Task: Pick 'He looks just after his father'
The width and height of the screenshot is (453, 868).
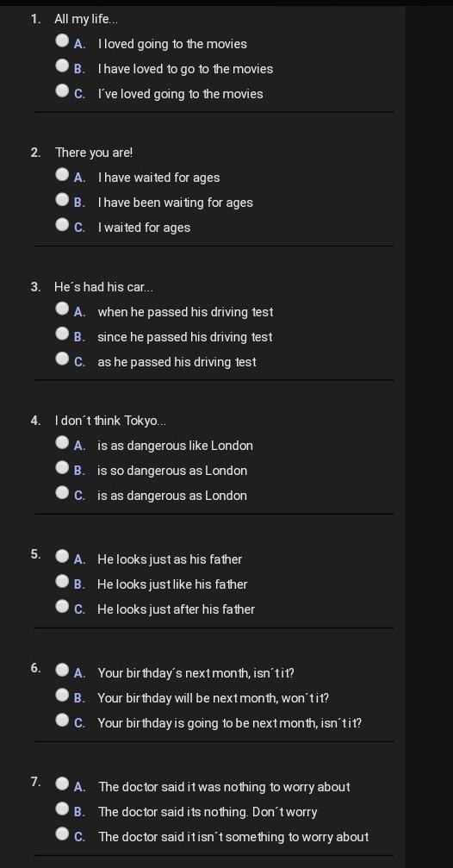Action: coord(62,606)
